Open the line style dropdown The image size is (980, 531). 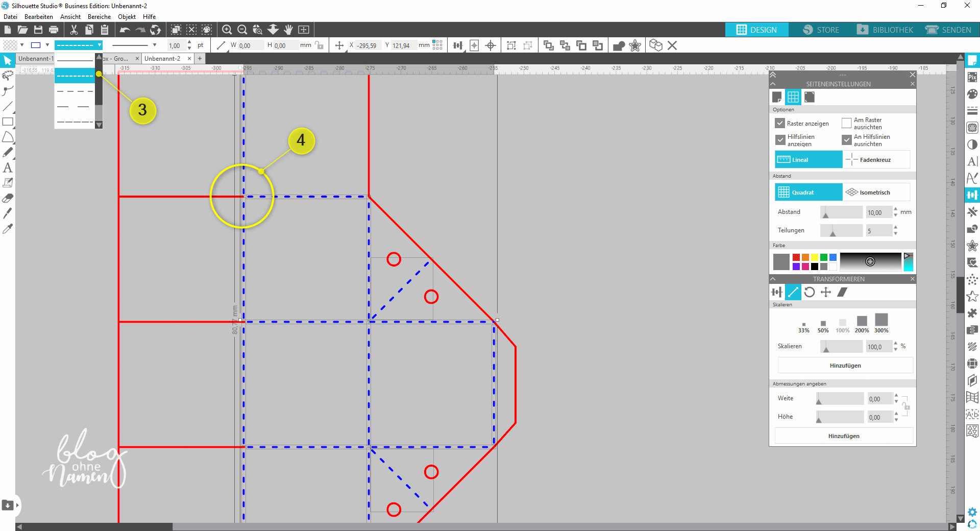[x=79, y=45]
